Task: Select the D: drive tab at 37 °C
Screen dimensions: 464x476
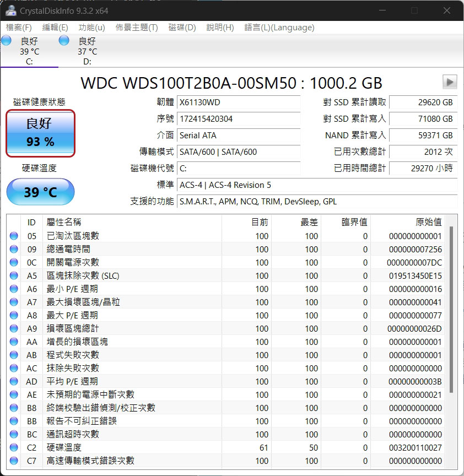Action: 87,51
